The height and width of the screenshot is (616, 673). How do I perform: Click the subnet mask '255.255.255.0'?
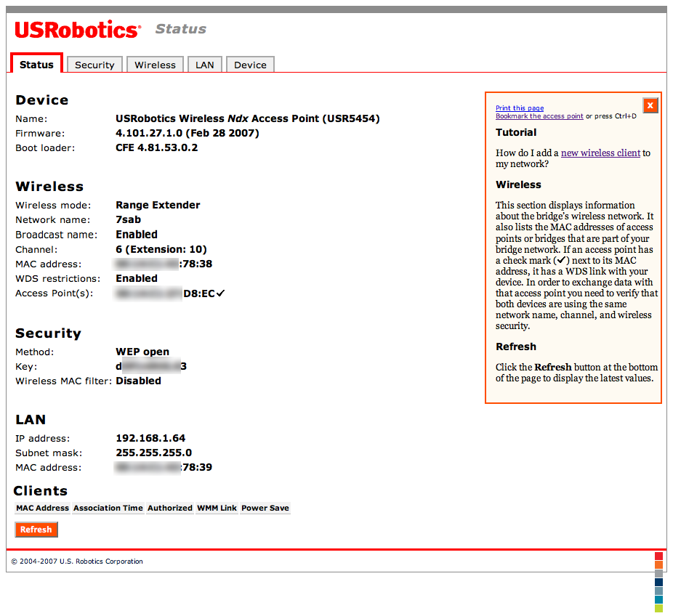coord(153,453)
